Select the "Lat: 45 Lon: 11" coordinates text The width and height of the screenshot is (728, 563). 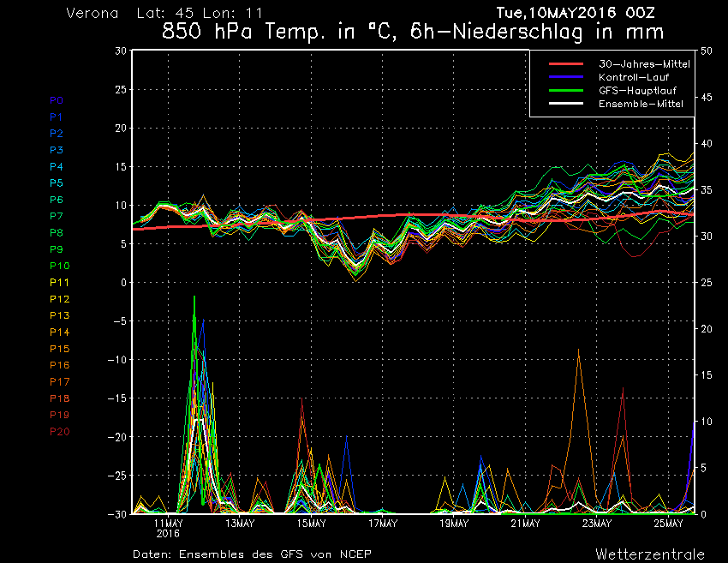pyautogui.click(x=200, y=13)
